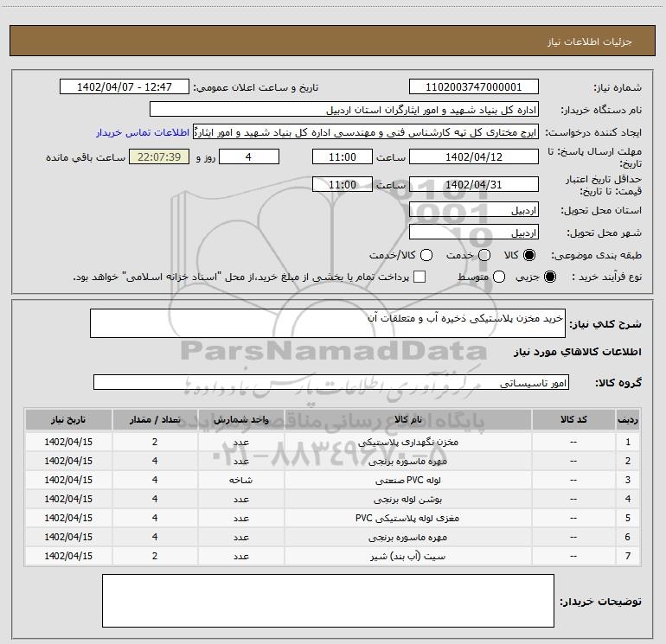
Task: Click the delivery province field اردبیل
Action: pyautogui.click(x=474, y=210)
